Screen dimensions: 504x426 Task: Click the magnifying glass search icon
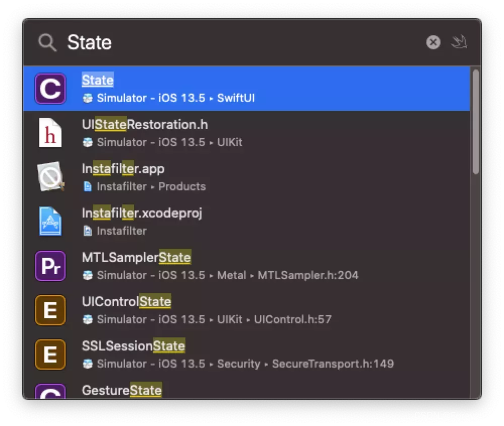coord(47,42)
